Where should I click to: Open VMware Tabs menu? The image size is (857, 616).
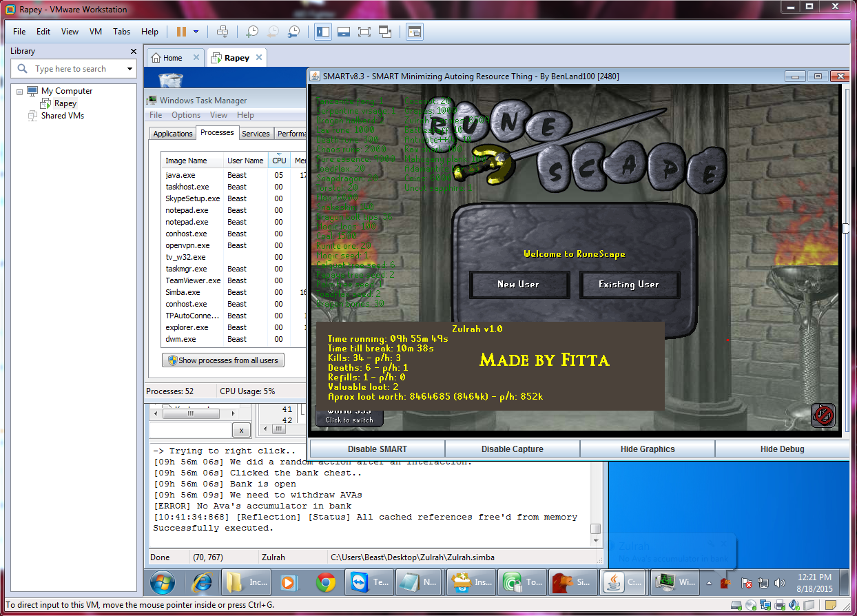tap(121, 32)
